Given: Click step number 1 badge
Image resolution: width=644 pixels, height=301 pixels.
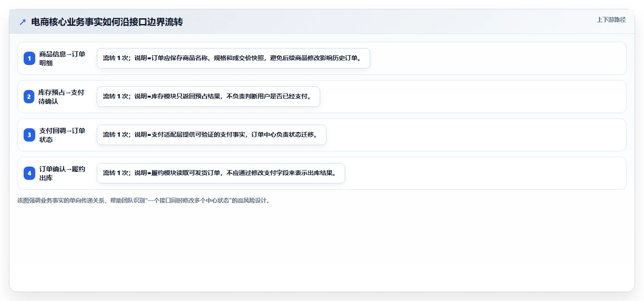Looking at the screenshot, I should 29,58.
